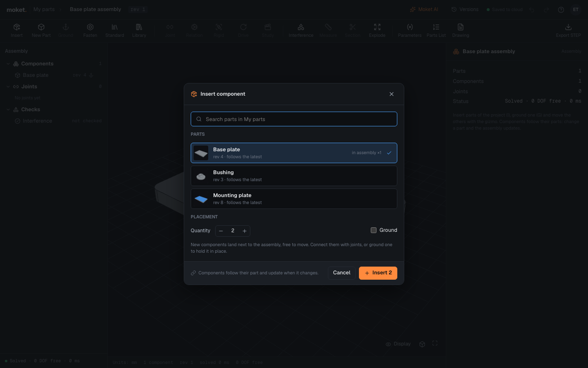Open the Library tool
588x368 pixels.
click(139, 31)
